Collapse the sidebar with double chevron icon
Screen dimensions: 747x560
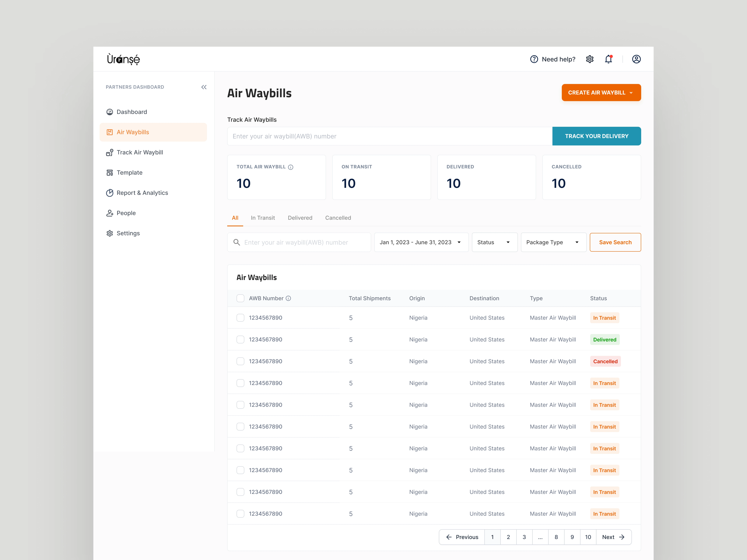click(204, 87)
